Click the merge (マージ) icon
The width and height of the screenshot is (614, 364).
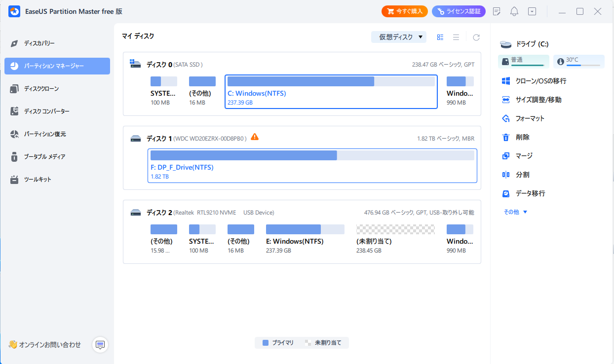(505, 156)
